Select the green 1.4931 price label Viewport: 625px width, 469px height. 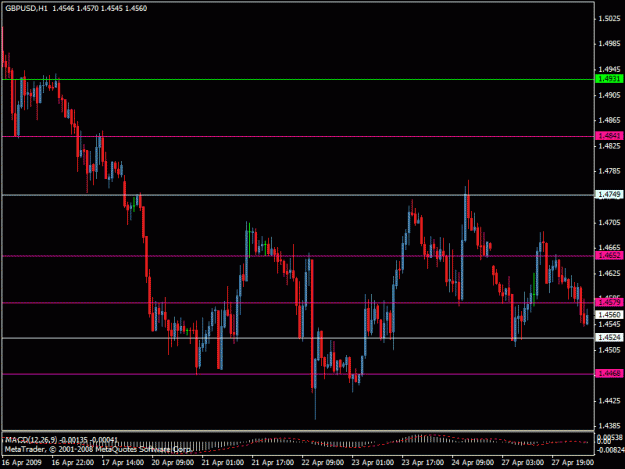609,79
